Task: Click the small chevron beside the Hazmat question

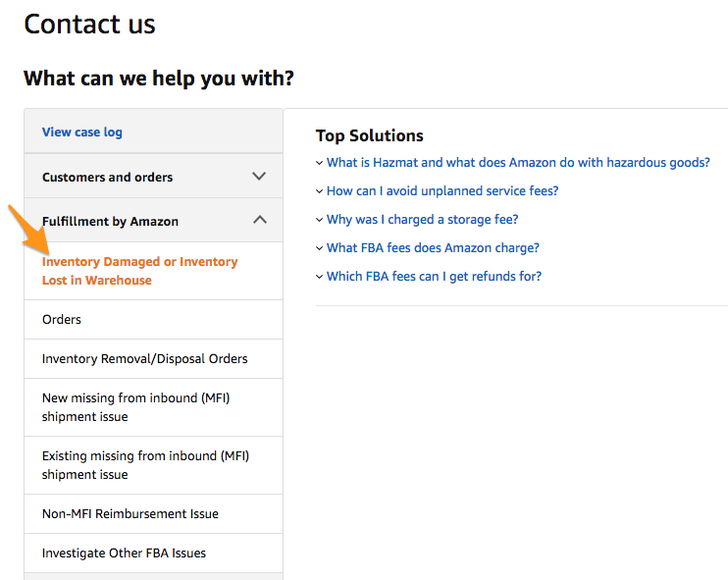Action: (320, 163)
